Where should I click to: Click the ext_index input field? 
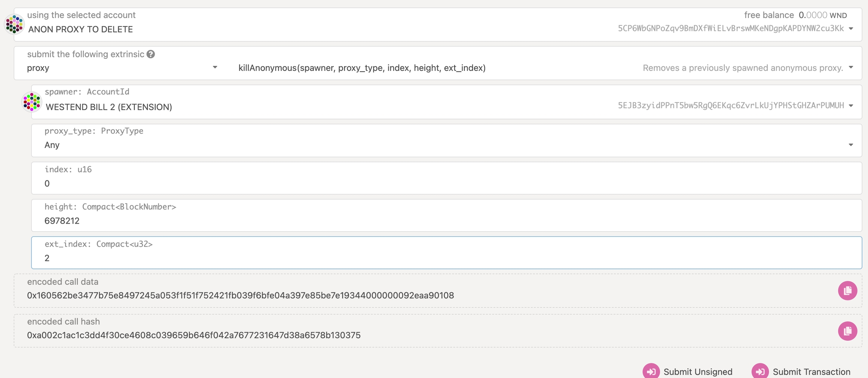(446, 258)
